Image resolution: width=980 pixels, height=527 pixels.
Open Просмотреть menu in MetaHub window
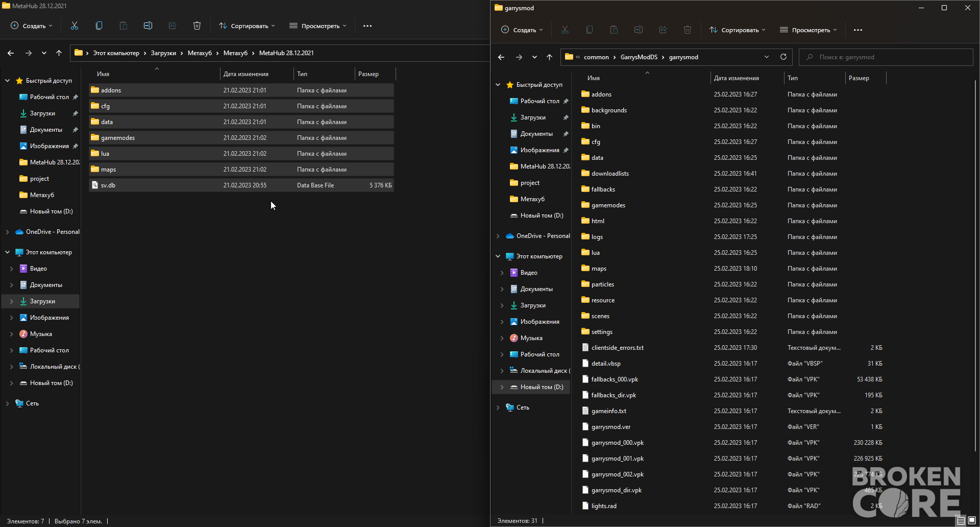pos(318,26)
